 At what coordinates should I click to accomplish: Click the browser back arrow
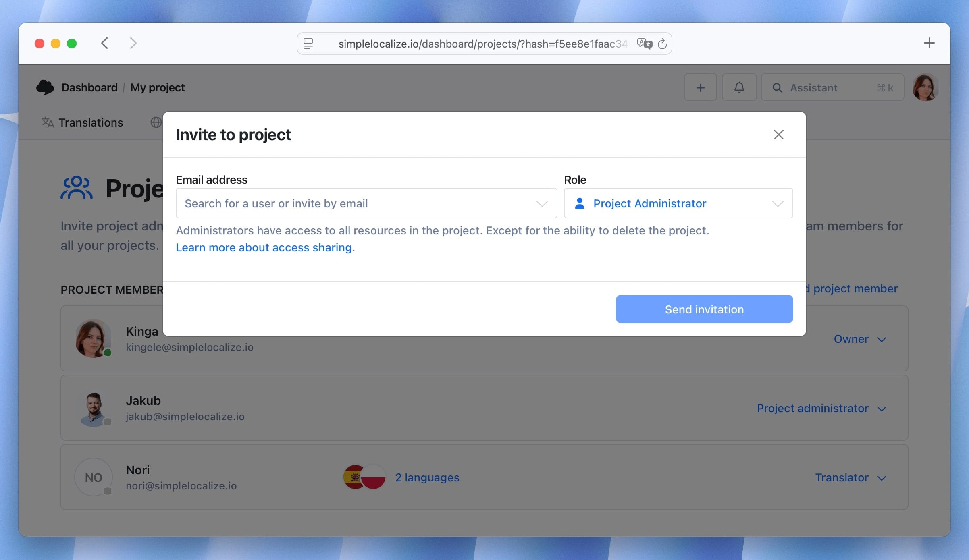[105, 43]
